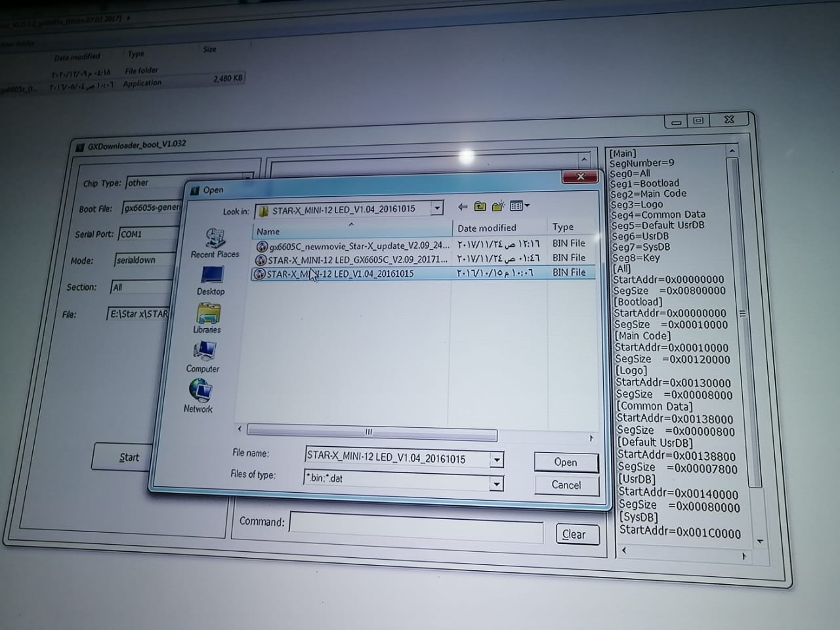Go up one folder level in the Open dialog

(x=480, y=207)
